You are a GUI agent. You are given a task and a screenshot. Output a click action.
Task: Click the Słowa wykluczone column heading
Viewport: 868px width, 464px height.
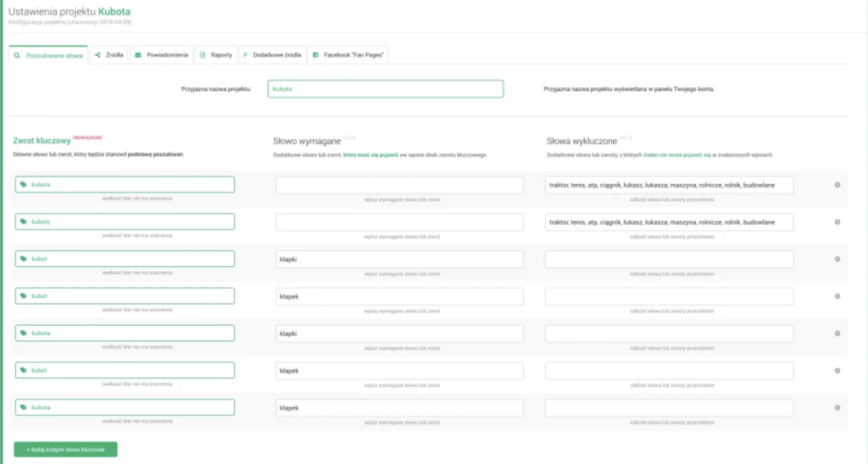pos(581,141)
